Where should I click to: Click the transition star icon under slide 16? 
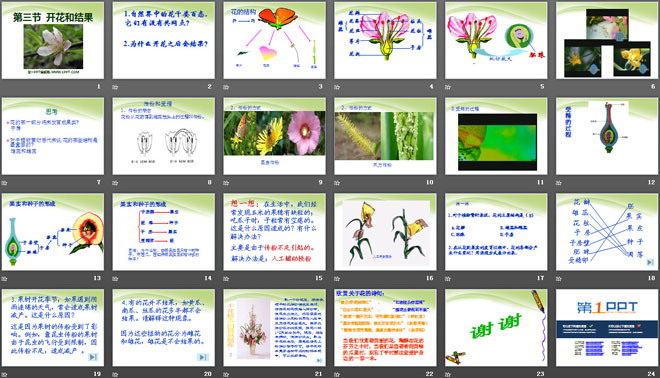pyautogui.click(x=337, y=278)
